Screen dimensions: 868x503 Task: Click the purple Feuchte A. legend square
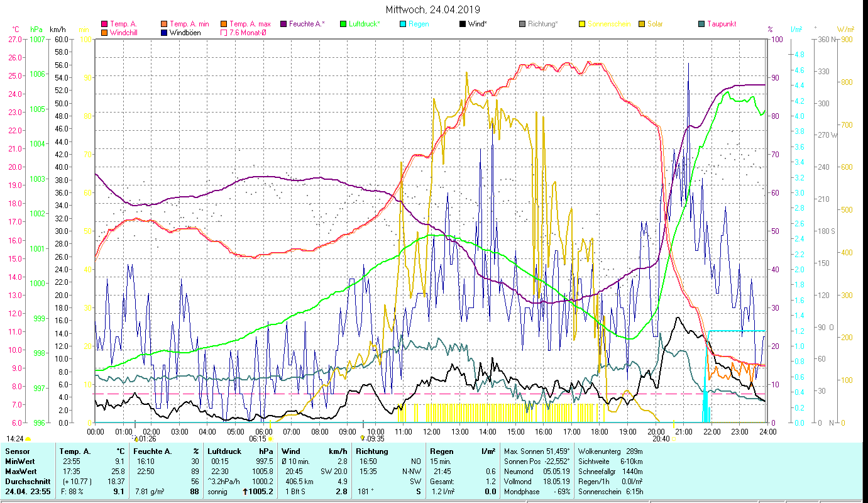coord(283,25)
